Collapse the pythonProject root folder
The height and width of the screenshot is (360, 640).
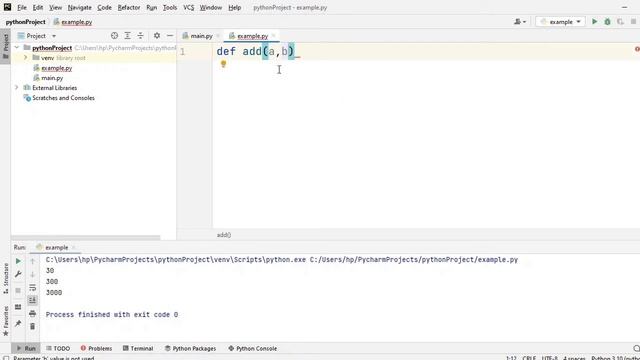tap(17, 48)
